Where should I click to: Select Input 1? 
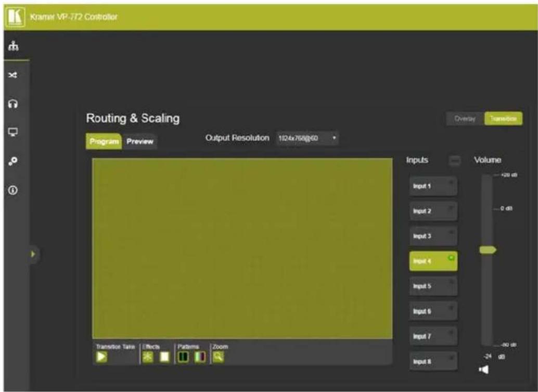433,186
